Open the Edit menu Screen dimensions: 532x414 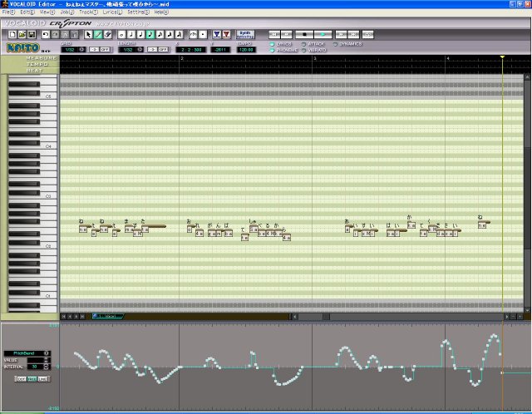click(27, 12)
